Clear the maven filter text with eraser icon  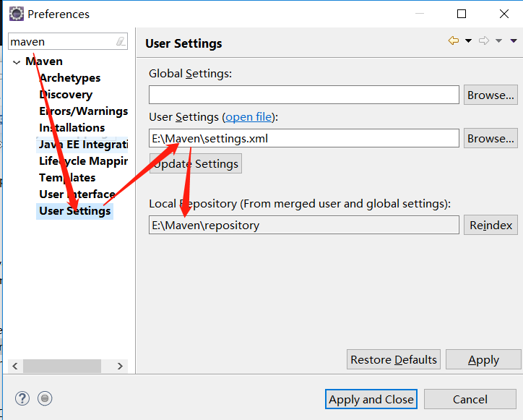tap(121, 41)
